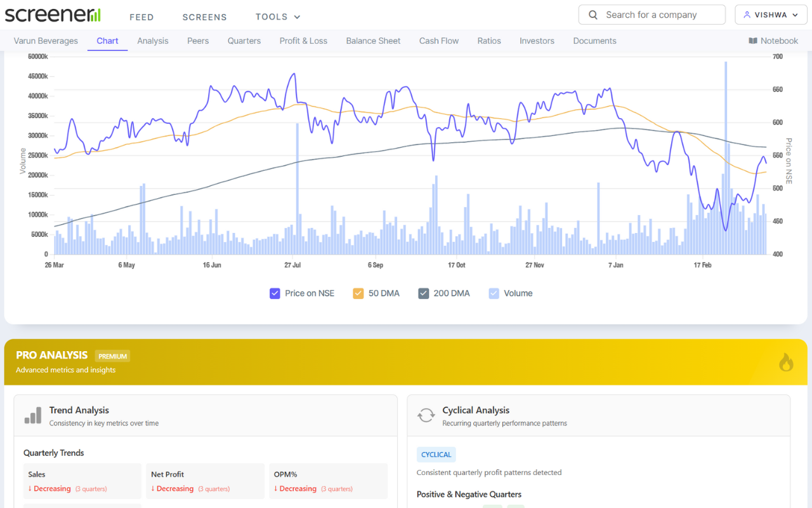Click the flame icon on the PRO banner
Image resolution: width=812 pixels, height=508 pixels.
[786, 361]
